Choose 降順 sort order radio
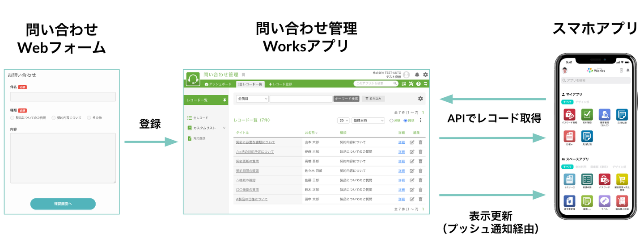The width and height of the screenshot is (644, 246). point(406,121)
